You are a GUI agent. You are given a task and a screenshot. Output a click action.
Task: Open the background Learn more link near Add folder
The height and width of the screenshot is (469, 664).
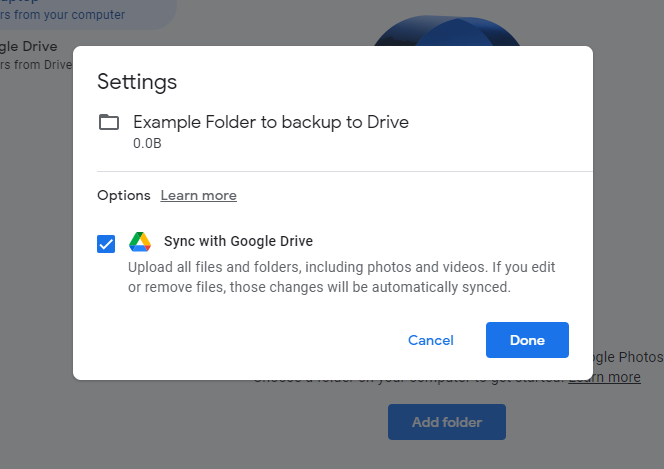pyautogui.click(x=605, y=377)
